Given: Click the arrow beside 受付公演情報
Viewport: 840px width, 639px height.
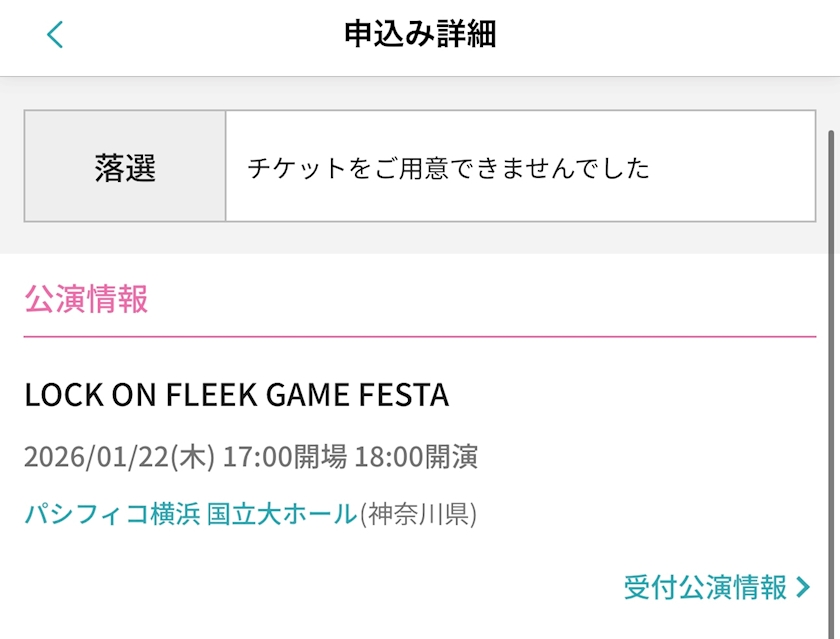Looking at the screenshot, I should (803, 587).
